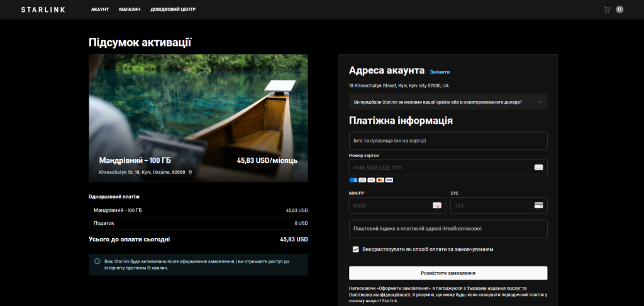This screenshot has height=306, width=644.
Task: Open the МАГАЗИН menu item
Action: [130, 9]
